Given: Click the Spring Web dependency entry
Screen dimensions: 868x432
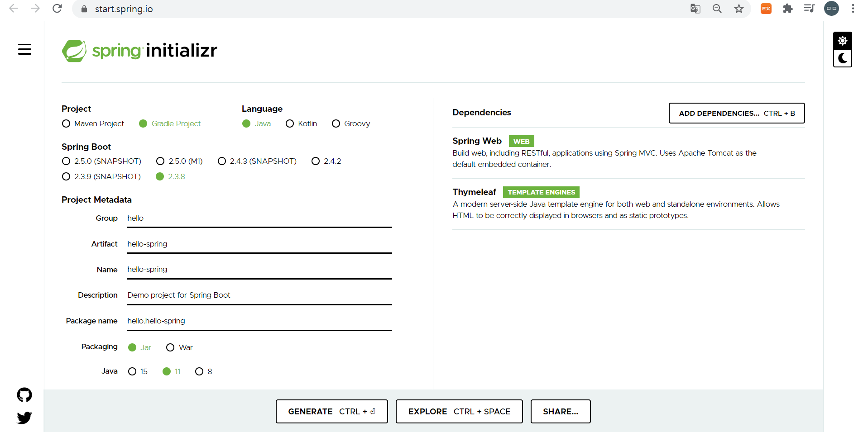Looking at the screenshot, I should click(628, 153).
